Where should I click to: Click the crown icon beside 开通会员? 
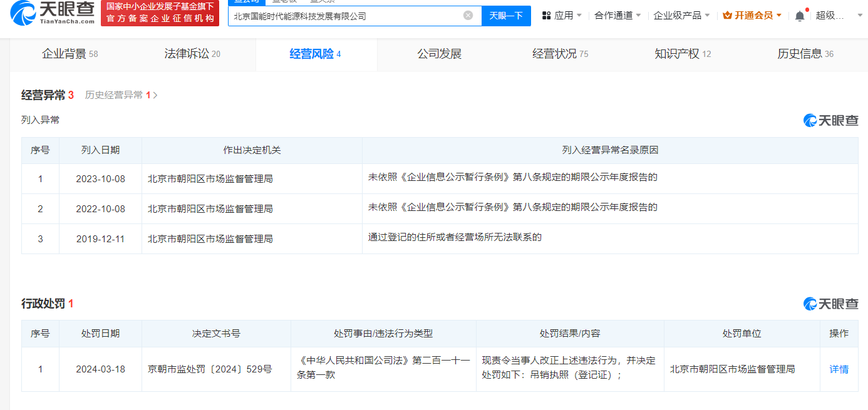pos(727,16)
